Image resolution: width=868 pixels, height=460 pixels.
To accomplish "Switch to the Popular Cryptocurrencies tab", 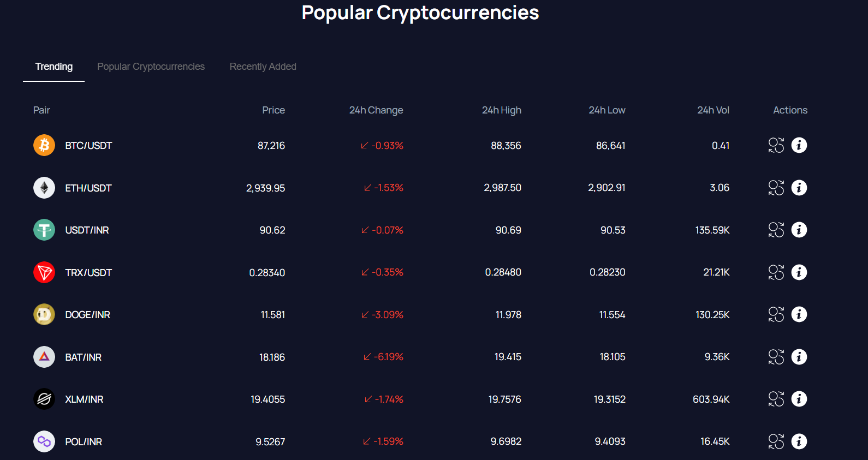I will pos(151,66).
